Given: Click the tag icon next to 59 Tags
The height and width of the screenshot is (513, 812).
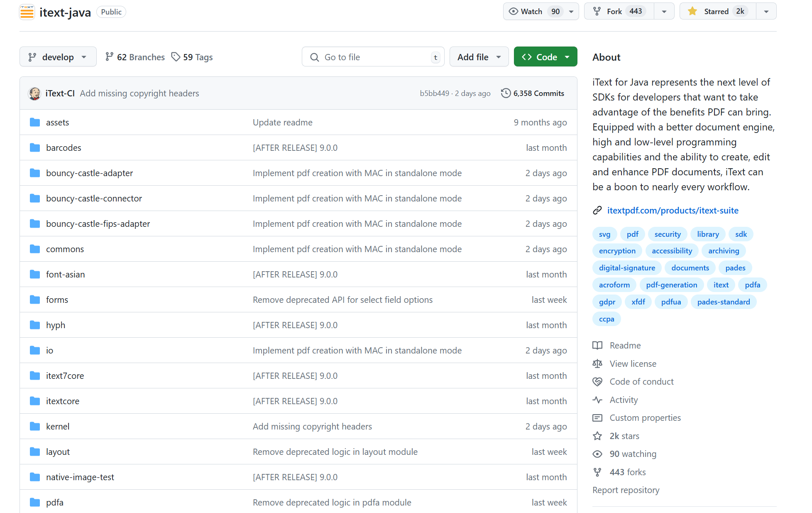Looking at the screenshot, I should (176, 57).
